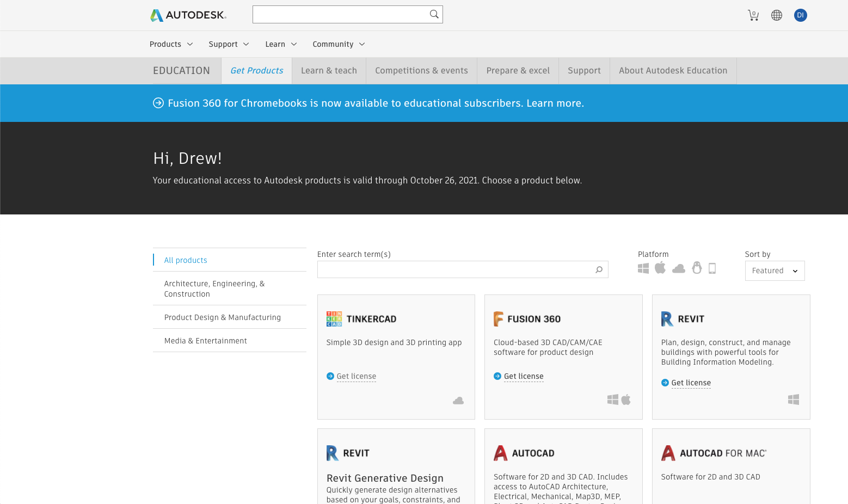Filter by mobile platform

point(712,267)
